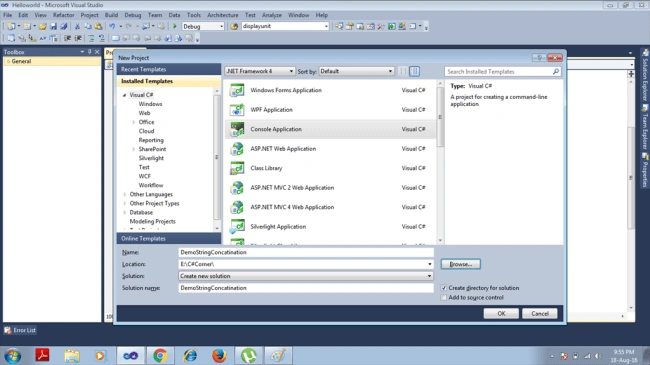Open the Debug configuration dropdown
This screenshot has height=365, width=650.
click(221, 26)
